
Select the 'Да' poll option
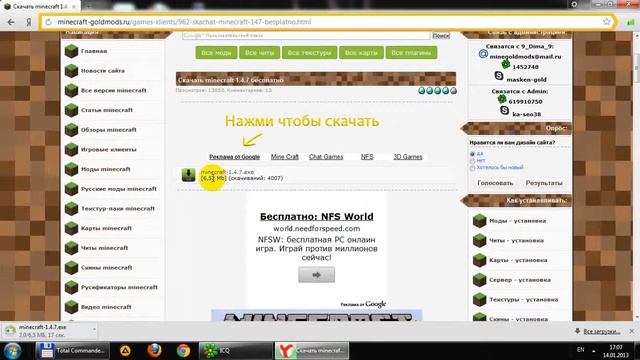pyautogui.click(x=472, y=154)
